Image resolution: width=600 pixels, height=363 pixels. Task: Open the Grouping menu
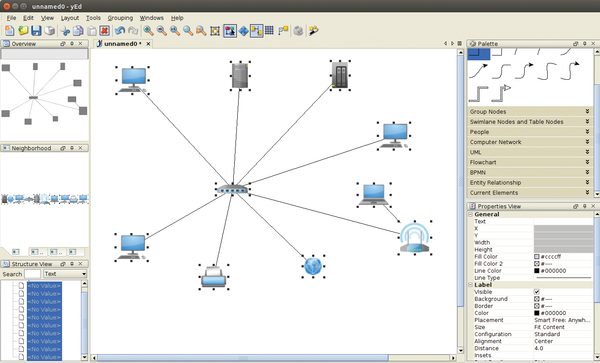point(120,18)
